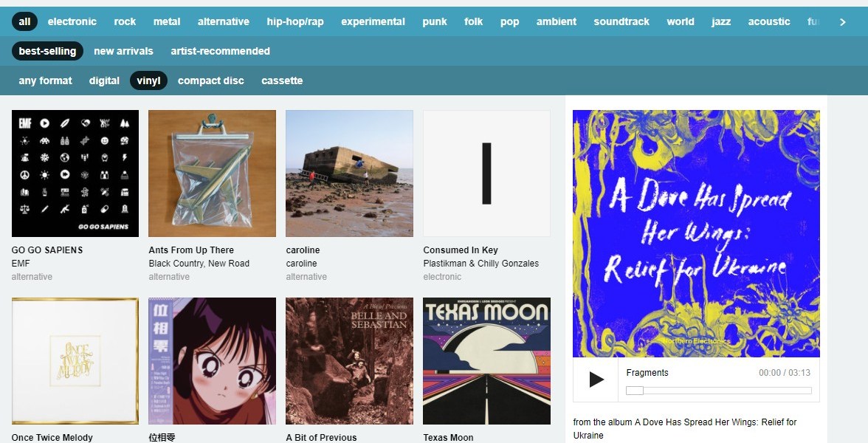
Task: Open GO GO SAPIENS album cover
Action: coord(75,174)
